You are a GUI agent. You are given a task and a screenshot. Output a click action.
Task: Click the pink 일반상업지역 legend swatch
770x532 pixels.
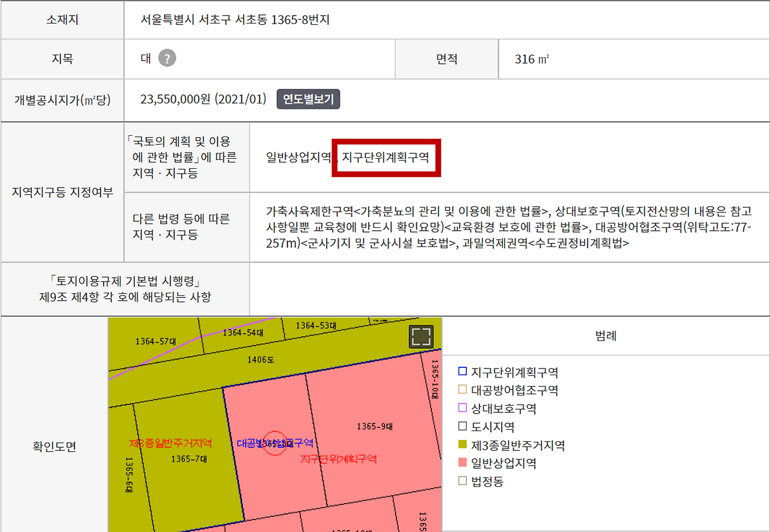click(463, 463)
